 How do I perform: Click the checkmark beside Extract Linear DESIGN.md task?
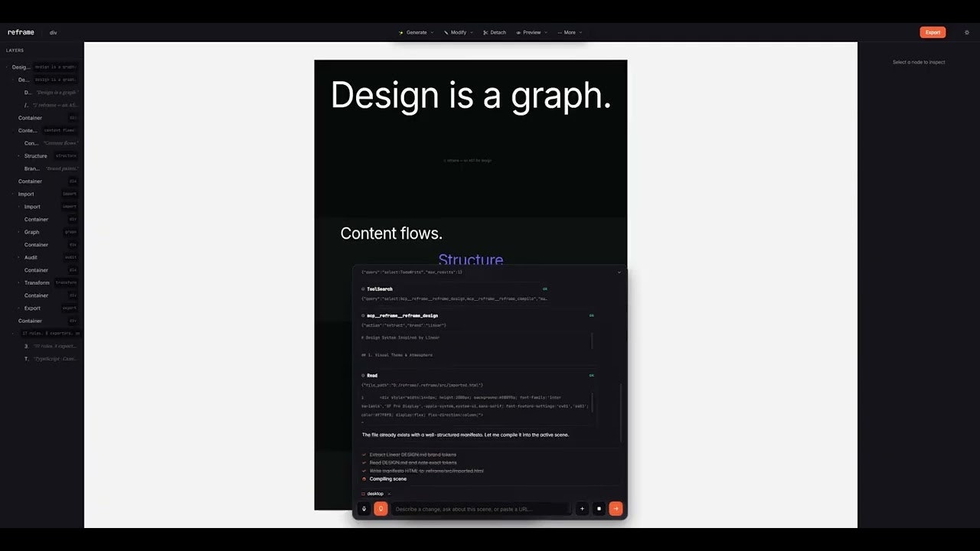pyautogui.click(x=364, y=455)
